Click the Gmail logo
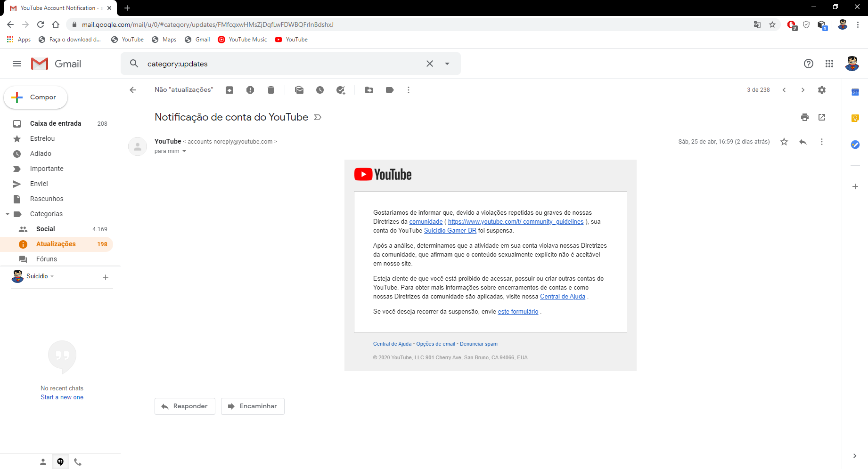Screen dimensions: 868x469 click(x=56, y=64)
